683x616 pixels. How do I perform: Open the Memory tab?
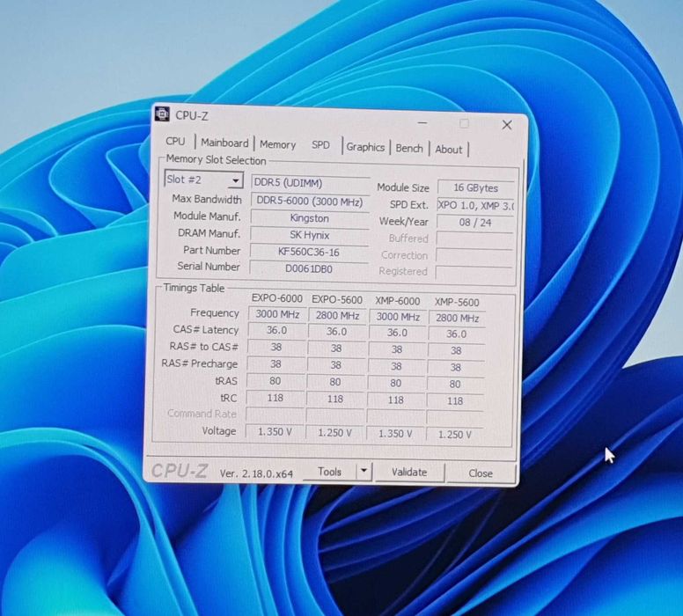pyautogui.click(x=277, y=144)
